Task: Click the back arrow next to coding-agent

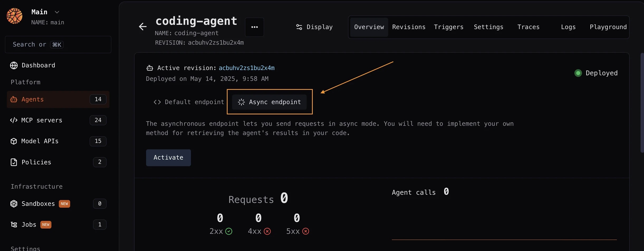Action: click(x=142, y=27)
